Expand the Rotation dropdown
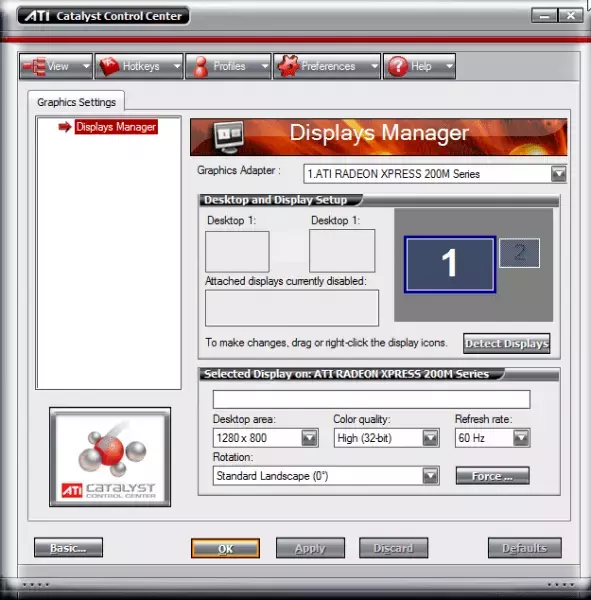 click(430, 476)
